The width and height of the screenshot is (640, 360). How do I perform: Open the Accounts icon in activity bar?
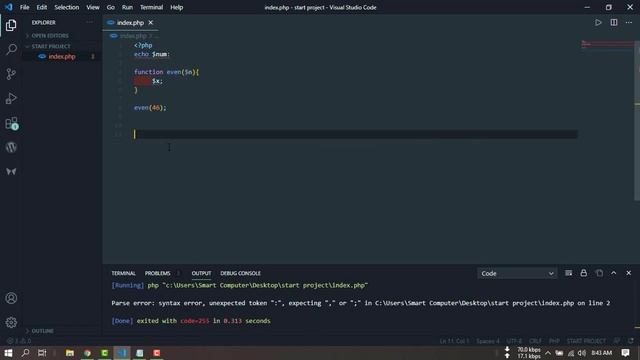(x=11, y=298)
